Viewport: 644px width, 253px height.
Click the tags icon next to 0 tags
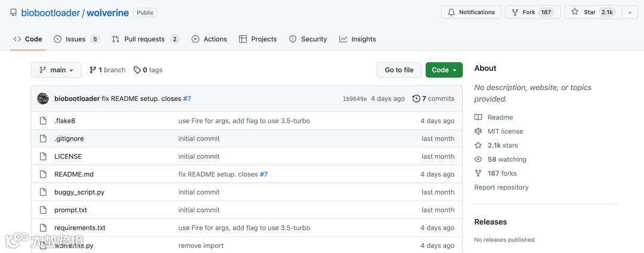(137, 70)
